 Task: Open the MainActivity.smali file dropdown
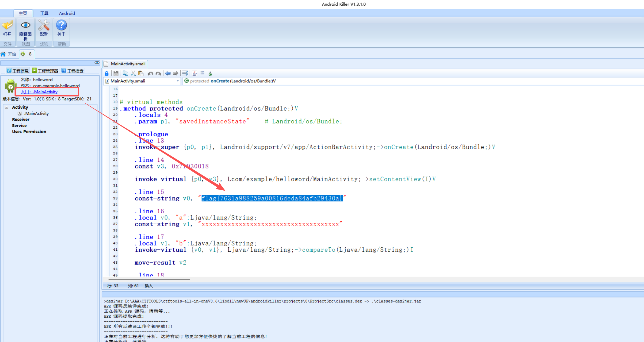click(x=178, y=81)
